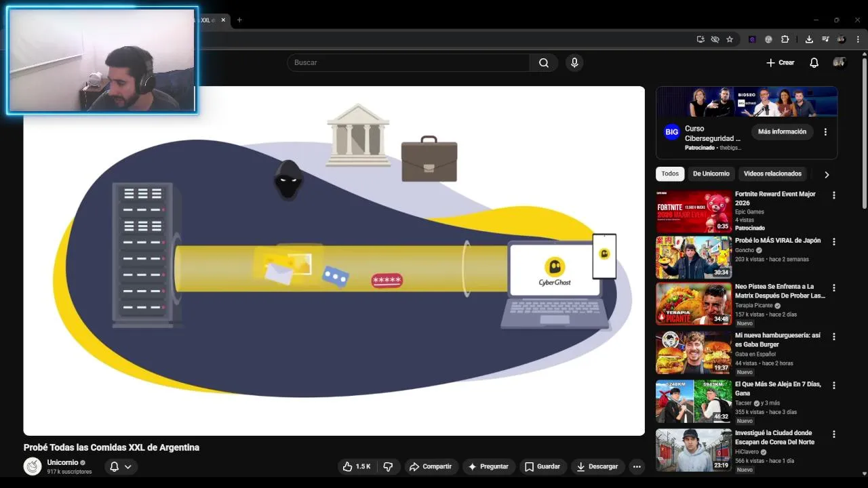Open Investigué la Ciudad video thumbnail

694,450
